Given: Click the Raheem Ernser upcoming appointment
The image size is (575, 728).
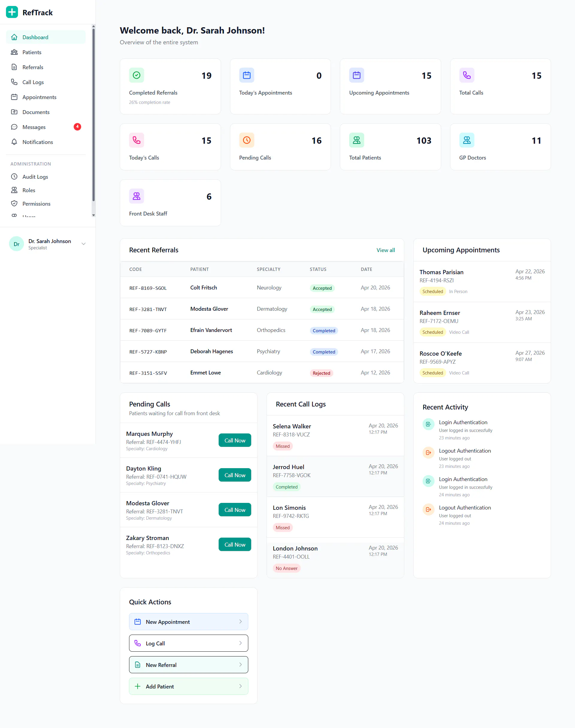Looking at the screenshot, I should point(482,322).
